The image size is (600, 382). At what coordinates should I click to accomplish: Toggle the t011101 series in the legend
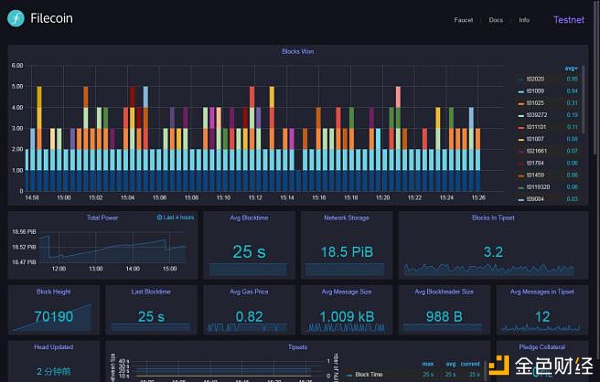(536, 127)
